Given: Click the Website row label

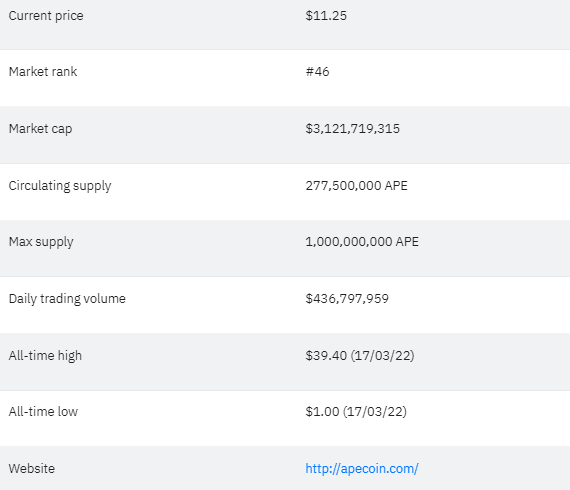Looking at the screenshot, I should (32, 469).
